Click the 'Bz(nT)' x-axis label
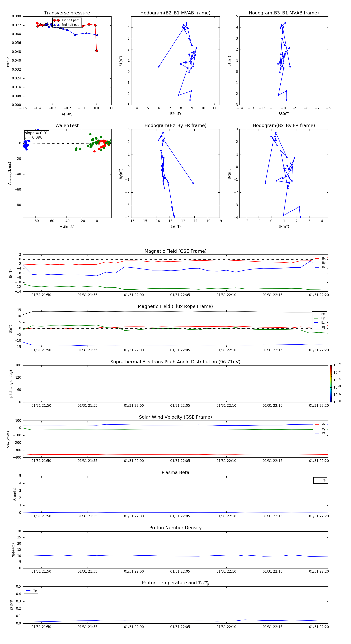The width and height of the screenshot is (351, 644). [x=175, y=227]
